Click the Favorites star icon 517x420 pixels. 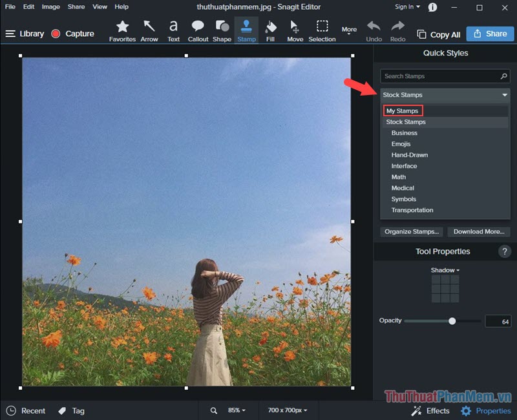click(x=121, y=29)
